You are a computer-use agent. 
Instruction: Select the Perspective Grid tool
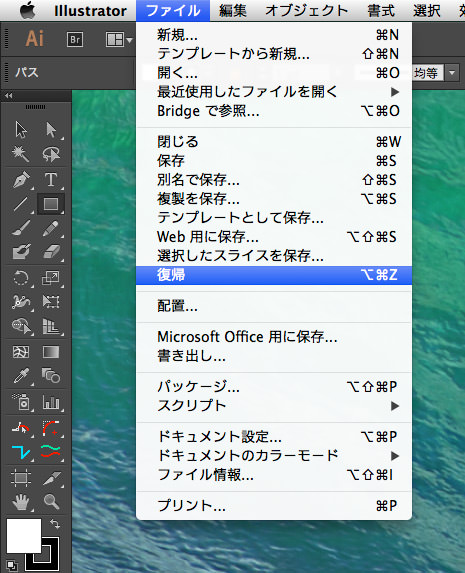51,326
